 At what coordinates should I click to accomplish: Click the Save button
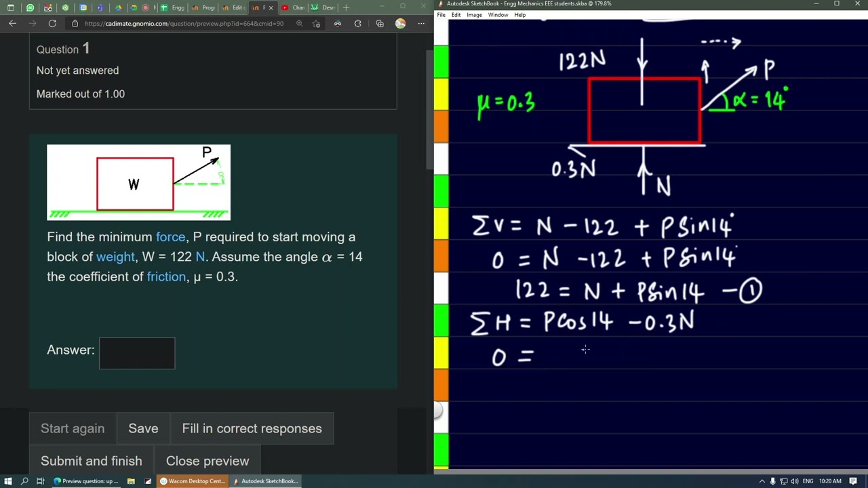point(143,428)
